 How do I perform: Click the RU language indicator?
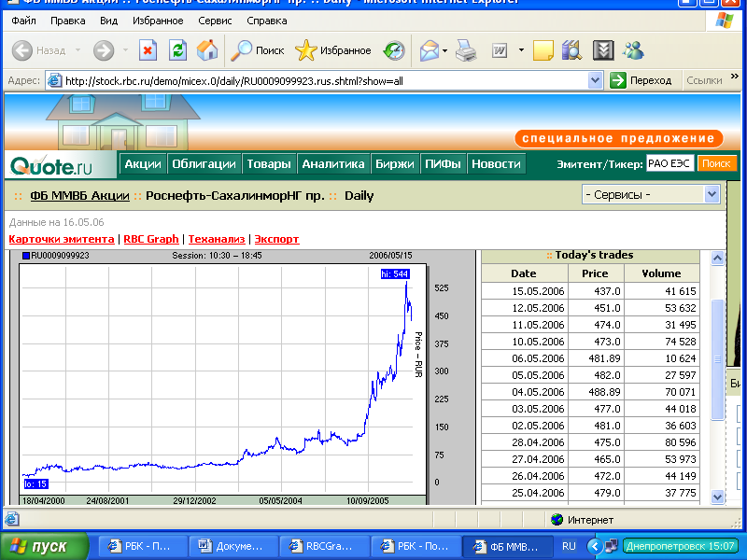tap(569, 546)
